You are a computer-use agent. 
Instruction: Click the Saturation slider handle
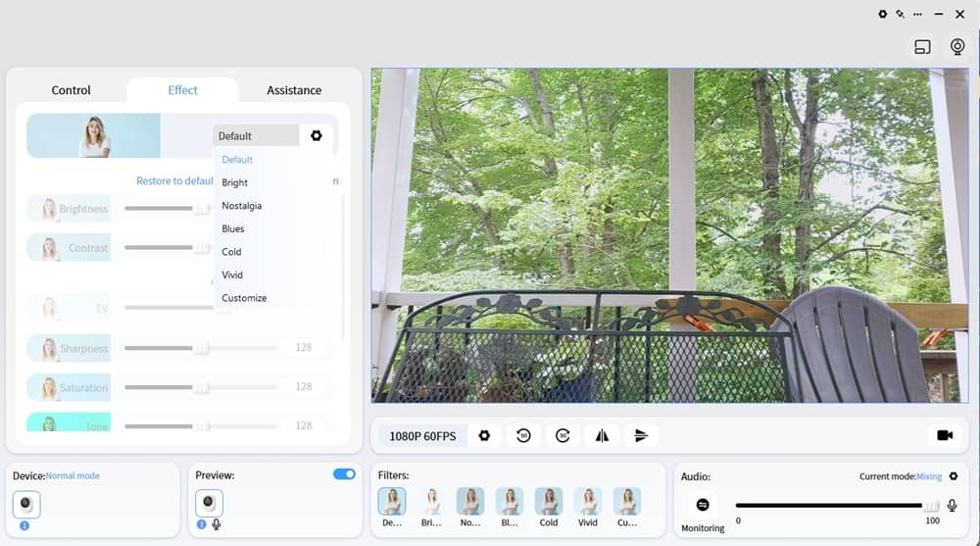(x=201, y=388)
